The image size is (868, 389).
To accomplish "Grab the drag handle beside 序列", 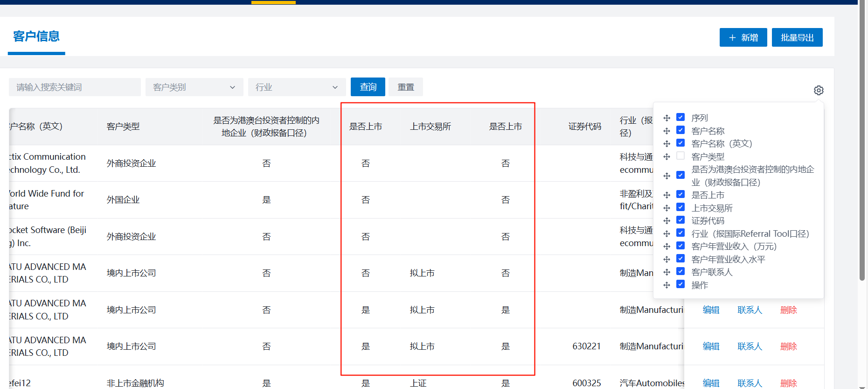I will [x=667, y=118].
